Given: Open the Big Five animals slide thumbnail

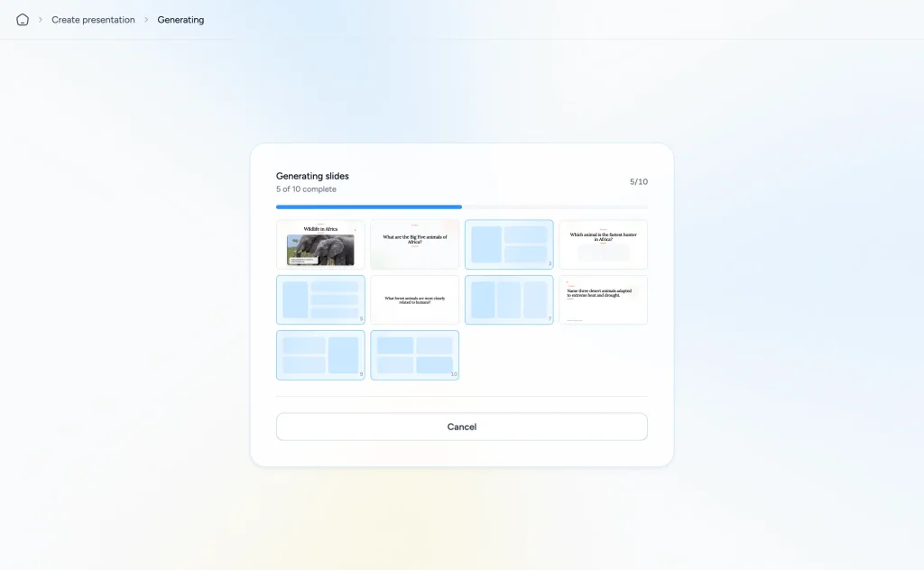Looking at the screenshot, I should [415, 244].
